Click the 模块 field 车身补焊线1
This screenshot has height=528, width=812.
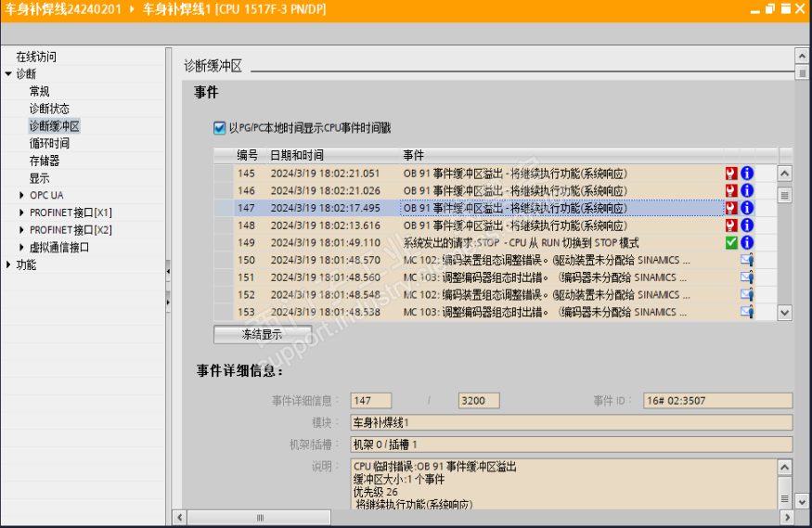tap(572, 422)
